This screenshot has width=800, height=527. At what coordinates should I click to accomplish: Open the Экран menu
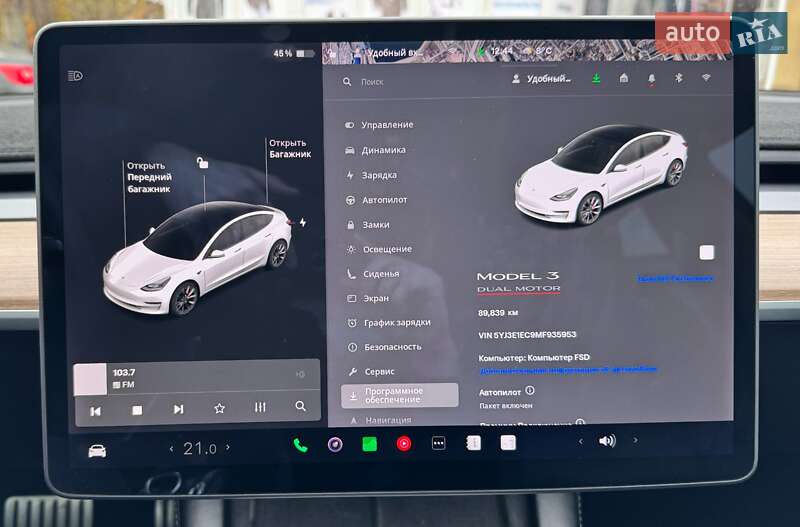click(368, 298)
